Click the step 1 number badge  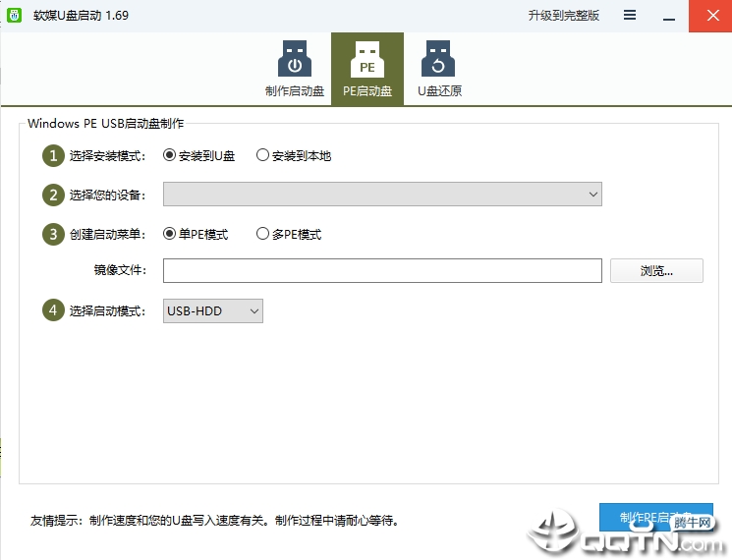pyautogui.click(x=52, y=155)
